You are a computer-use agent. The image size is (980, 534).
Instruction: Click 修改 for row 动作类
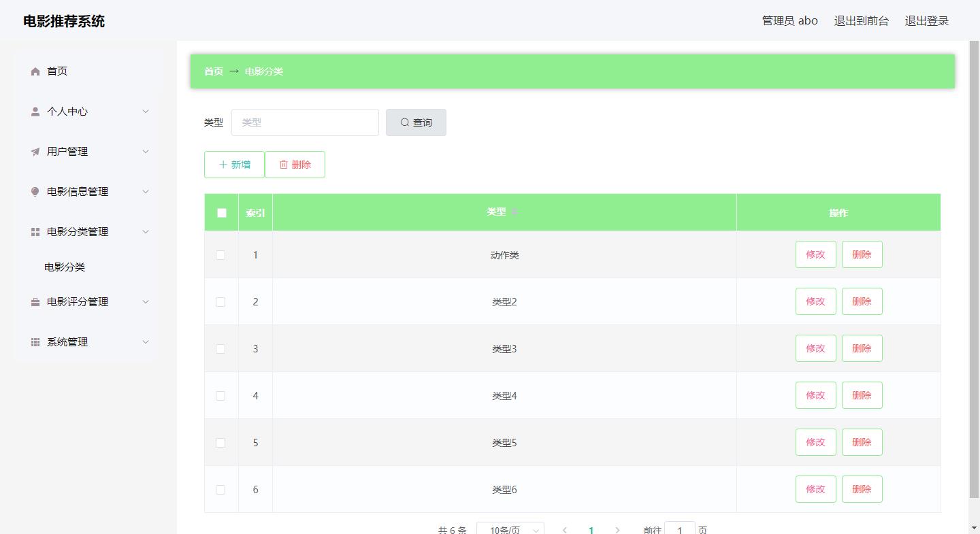click(815, 254)
